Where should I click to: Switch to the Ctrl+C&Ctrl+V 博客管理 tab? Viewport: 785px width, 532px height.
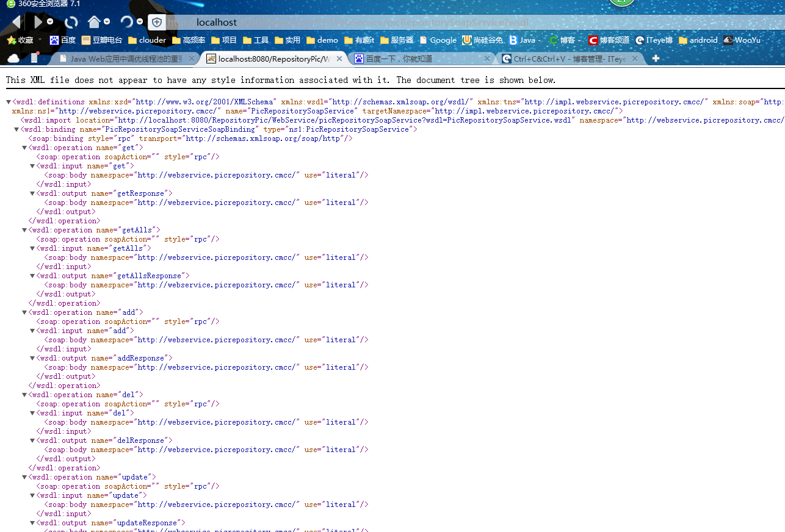coord(570,59)
